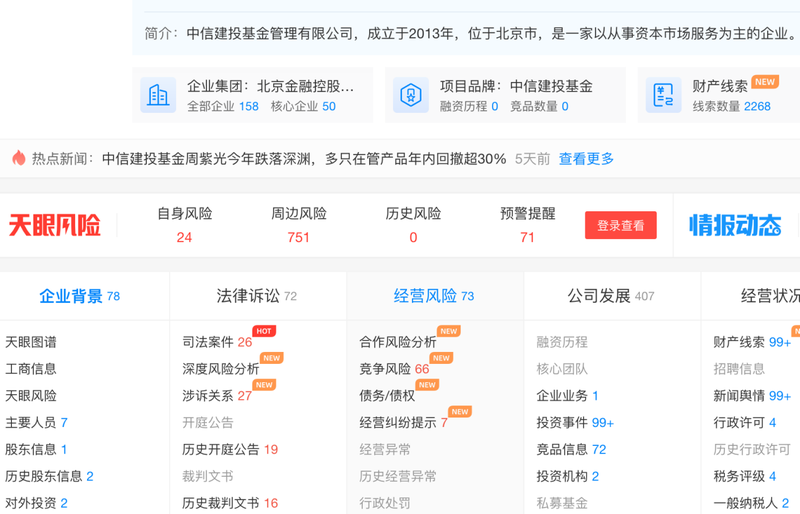Viewport: 800px width, 514px height.
Task: Click the 财产线索 document icon
Action: click(663, 95)
